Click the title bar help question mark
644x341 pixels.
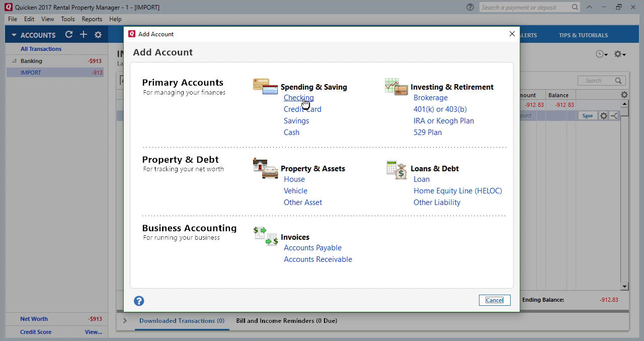[470, 7]
